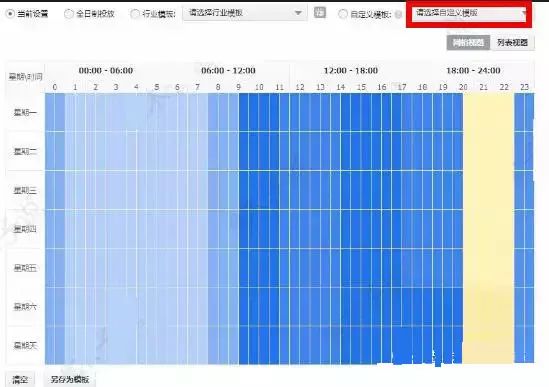Select the yellow cell for 星期一 at 21
549x387 pixels.
(484, 112)
